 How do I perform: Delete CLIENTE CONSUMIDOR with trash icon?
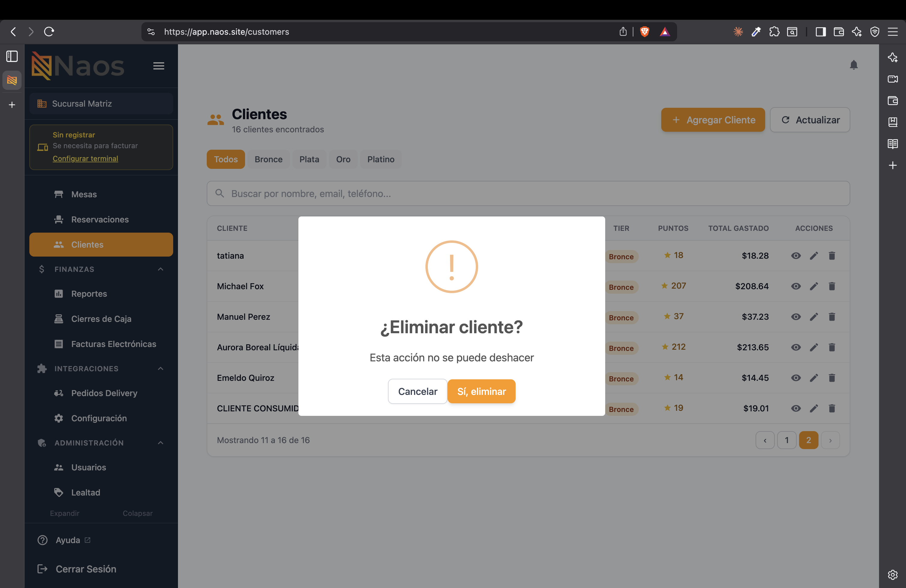832,408
